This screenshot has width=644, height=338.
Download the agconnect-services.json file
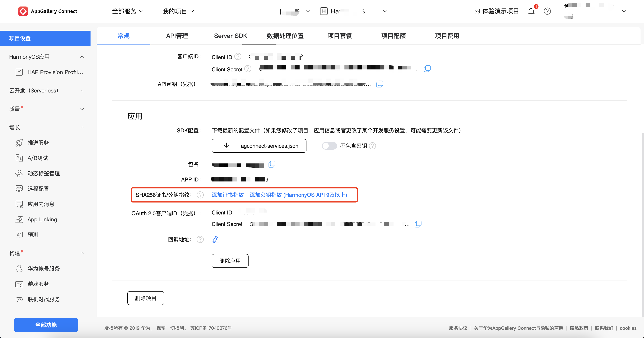[x=259, y=146]
